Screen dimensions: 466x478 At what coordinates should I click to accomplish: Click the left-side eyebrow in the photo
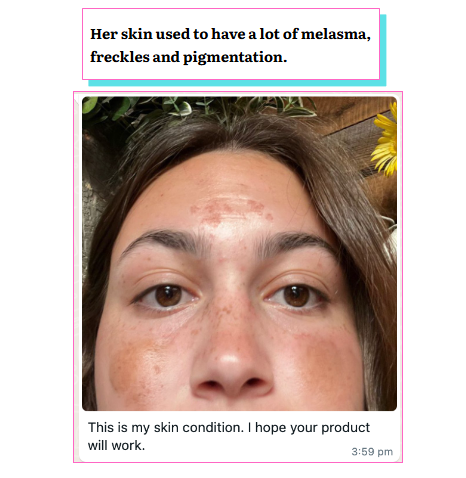165,242
